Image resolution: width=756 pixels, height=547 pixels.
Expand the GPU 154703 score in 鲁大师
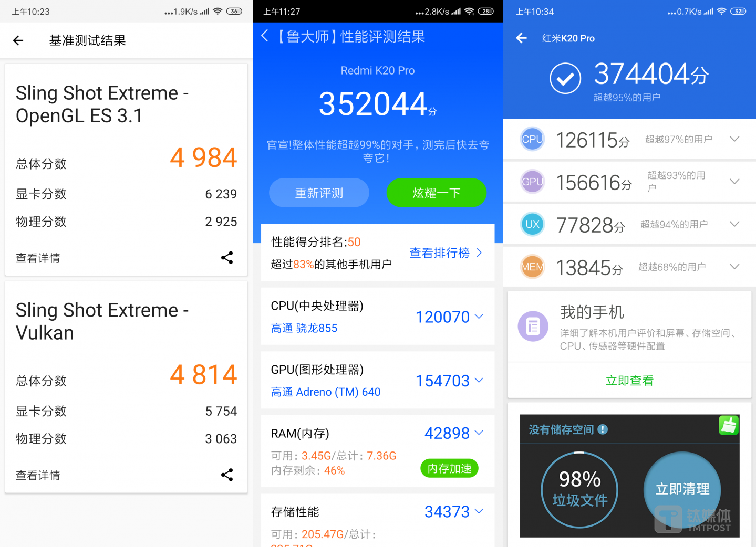tap(479, 380)
